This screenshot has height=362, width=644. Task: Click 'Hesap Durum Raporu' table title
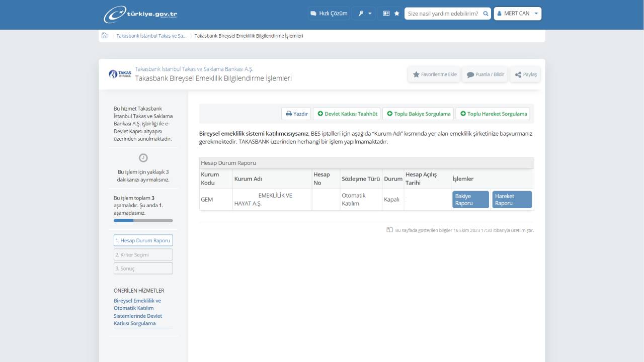click(x=228, y=163)
